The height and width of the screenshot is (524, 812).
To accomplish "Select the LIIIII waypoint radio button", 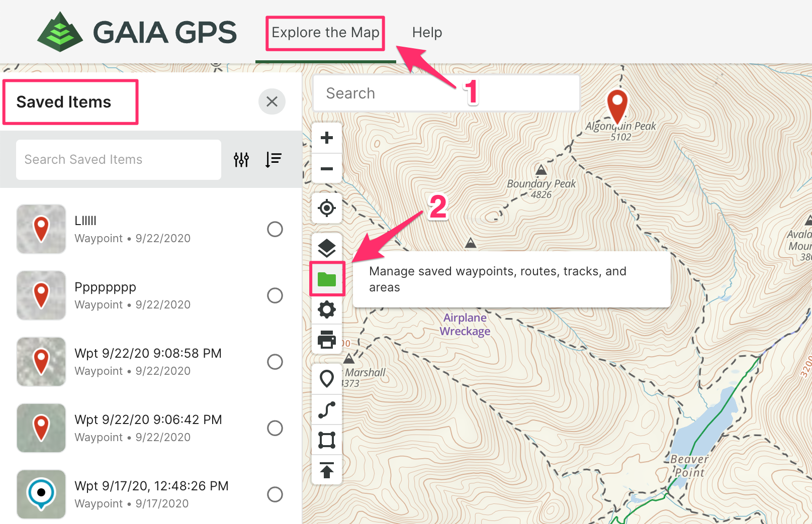I will (275, 229).
